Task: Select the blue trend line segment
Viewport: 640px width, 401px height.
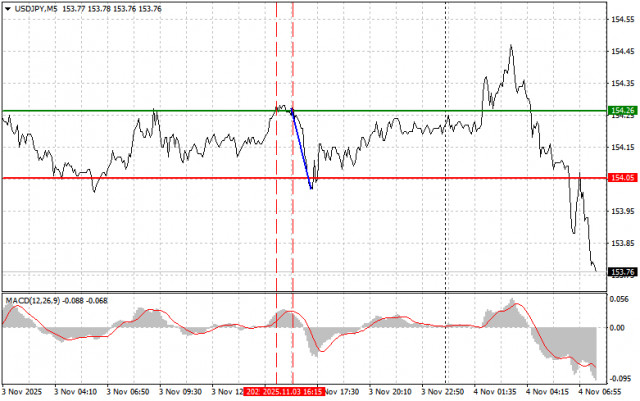Action: click(302, 149)
